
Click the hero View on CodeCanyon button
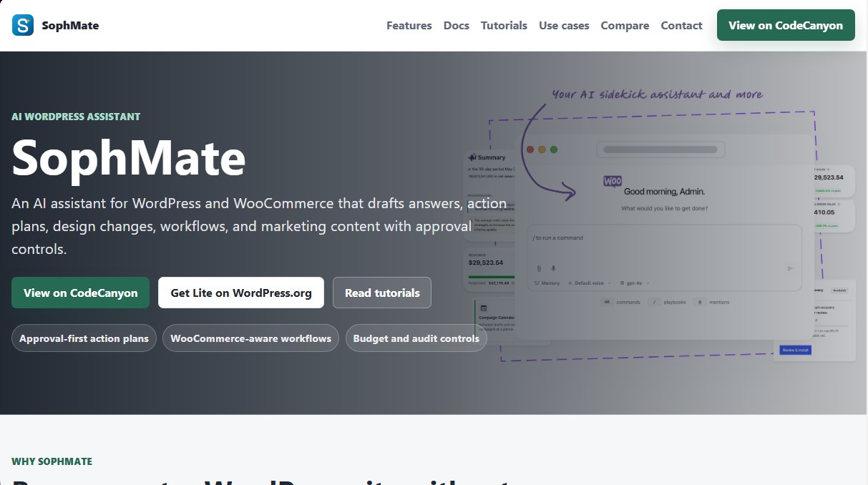(80, 293)
